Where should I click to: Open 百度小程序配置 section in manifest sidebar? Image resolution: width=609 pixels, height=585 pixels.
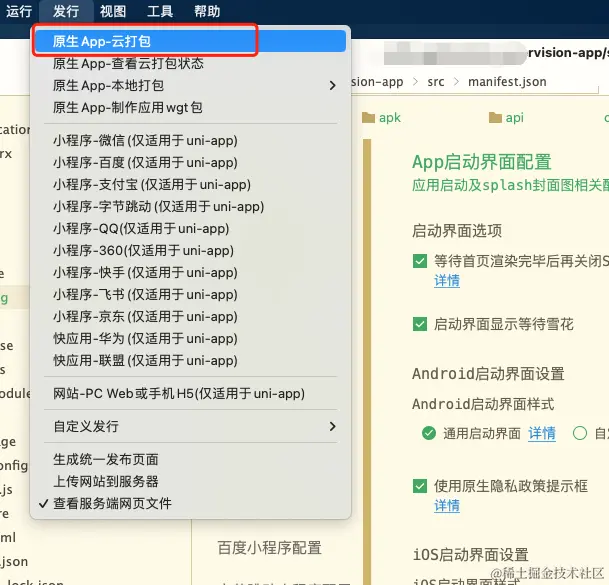(270, 548)
